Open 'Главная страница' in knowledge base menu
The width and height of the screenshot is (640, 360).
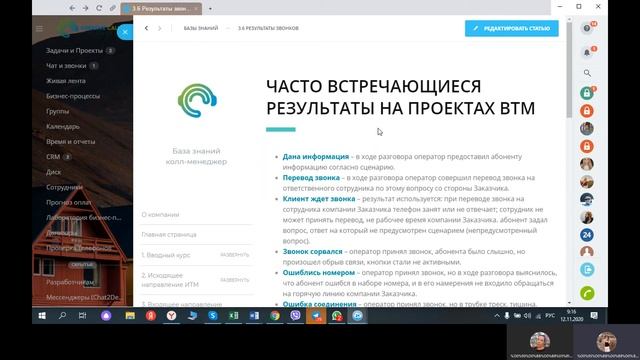pyautogui.click(x=169, y=235)
